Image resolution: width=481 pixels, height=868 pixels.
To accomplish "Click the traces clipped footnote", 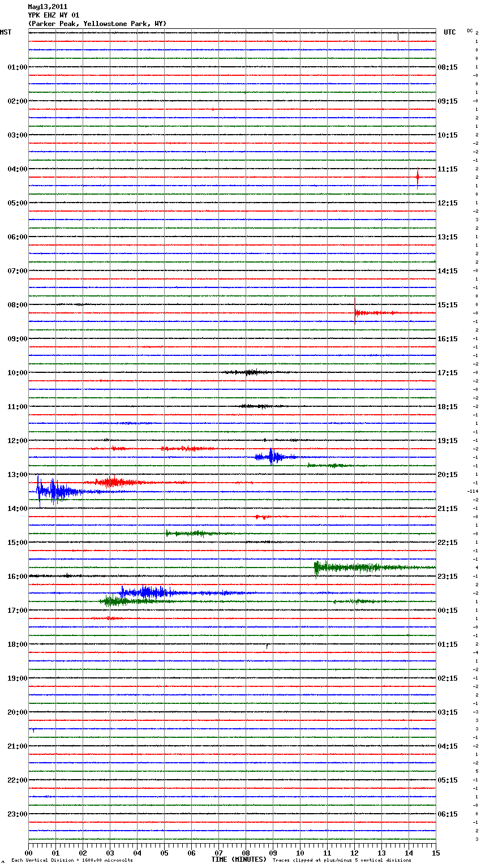I will pyautogui.click(x=342, y=861).
